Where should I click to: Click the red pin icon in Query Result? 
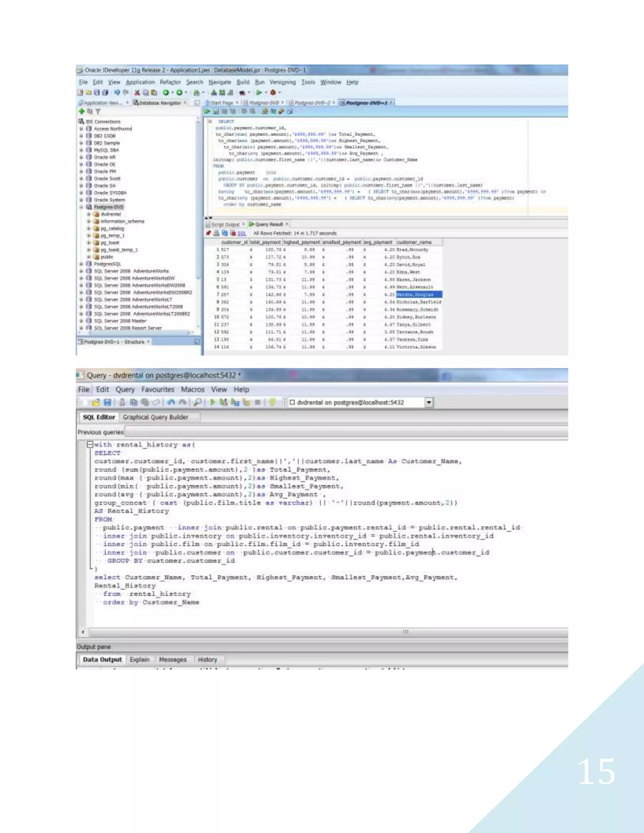pyautogui.click(x=208, y=233)
